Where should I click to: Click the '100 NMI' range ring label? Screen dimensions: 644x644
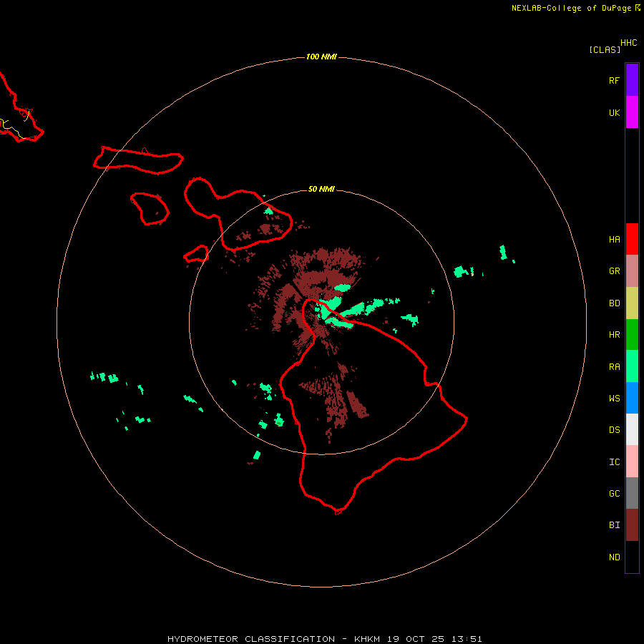coord(321,57)
